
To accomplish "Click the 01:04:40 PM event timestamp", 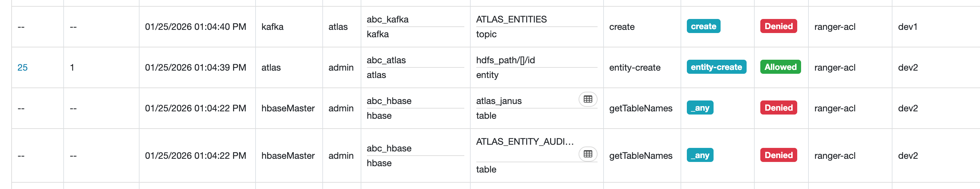I will (x=195, y=27).
